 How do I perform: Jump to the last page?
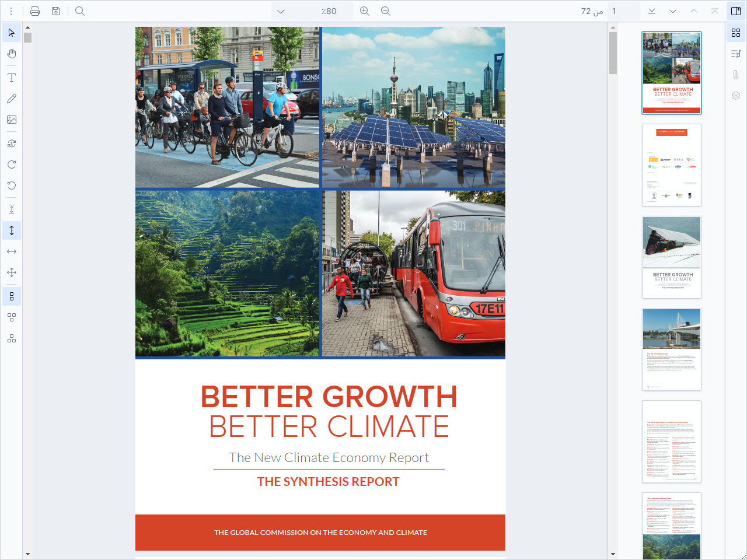652,11
